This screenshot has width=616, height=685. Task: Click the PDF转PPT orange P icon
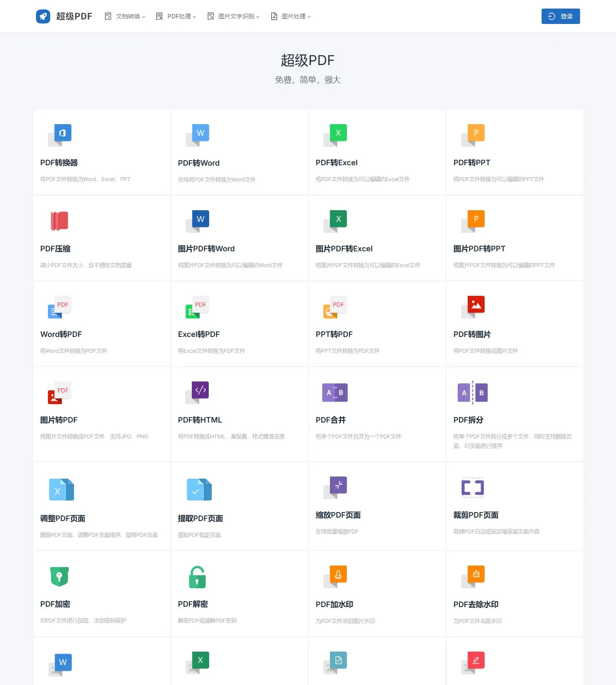tap(473, 135)
